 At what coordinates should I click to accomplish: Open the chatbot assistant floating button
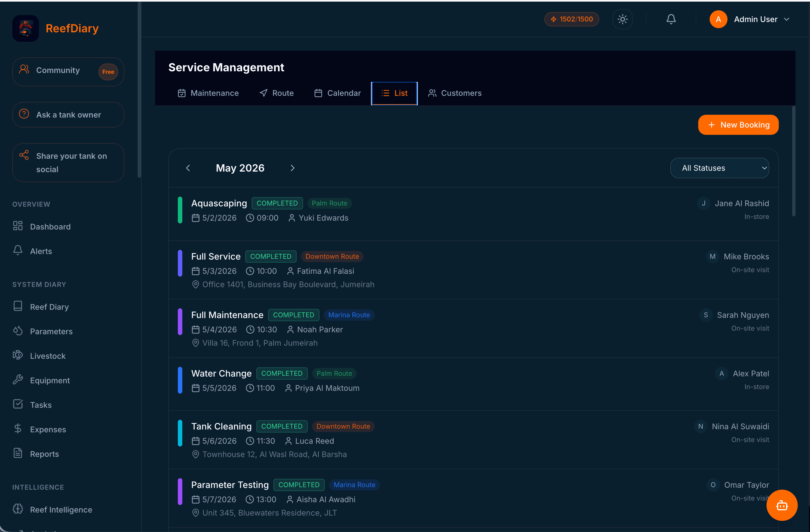coord(782,505)
